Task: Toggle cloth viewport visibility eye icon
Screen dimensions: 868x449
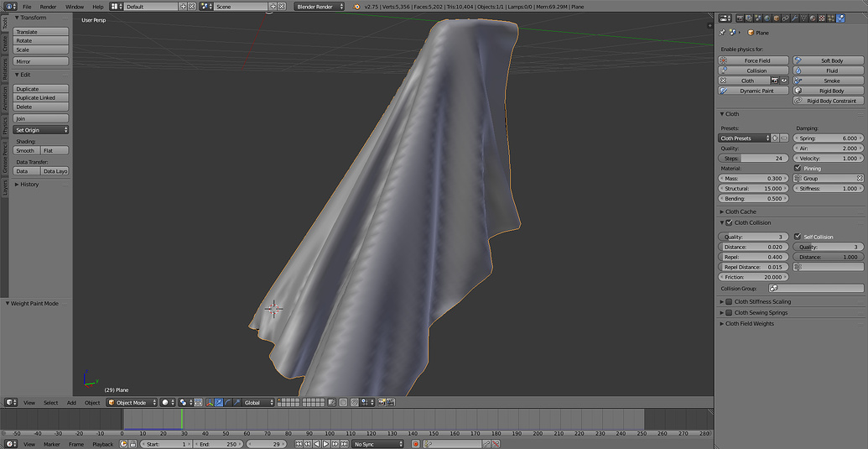Action: 784,81
